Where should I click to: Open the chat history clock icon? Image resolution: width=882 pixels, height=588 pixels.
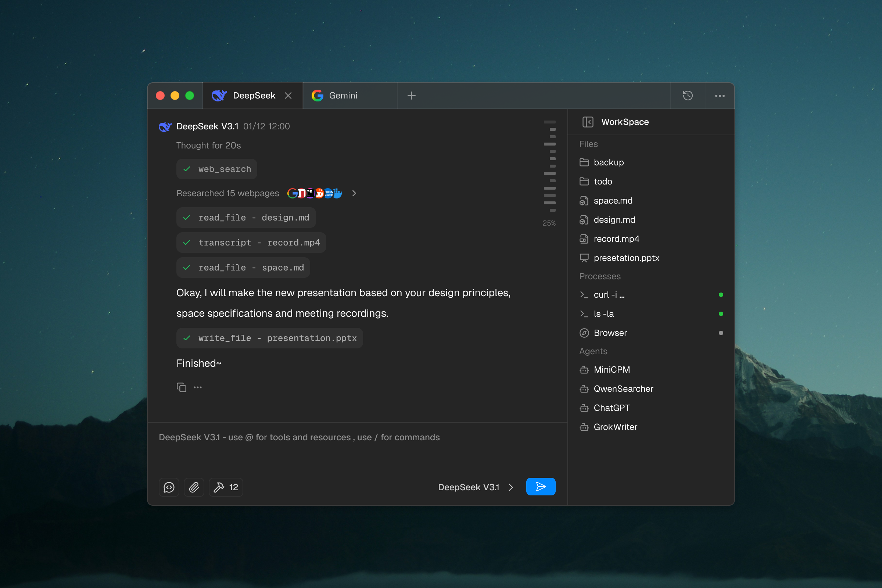[x=687, y=96]
